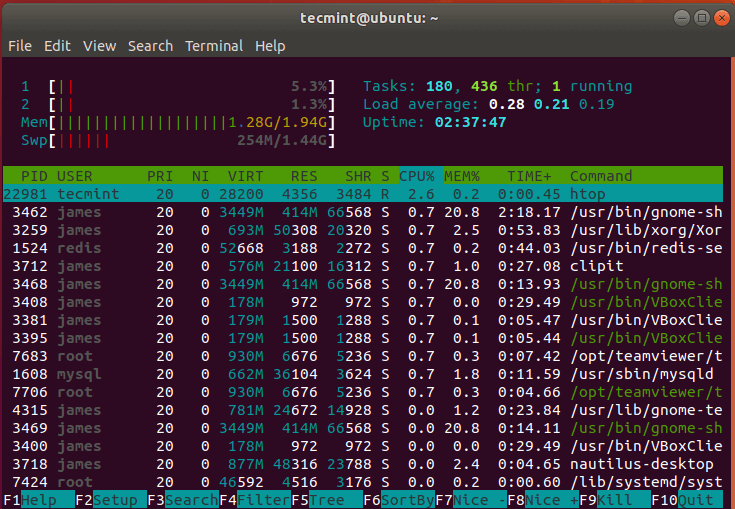735x509 pixels.
Task: Maximize the terminal window
Action: click(702, 18)
